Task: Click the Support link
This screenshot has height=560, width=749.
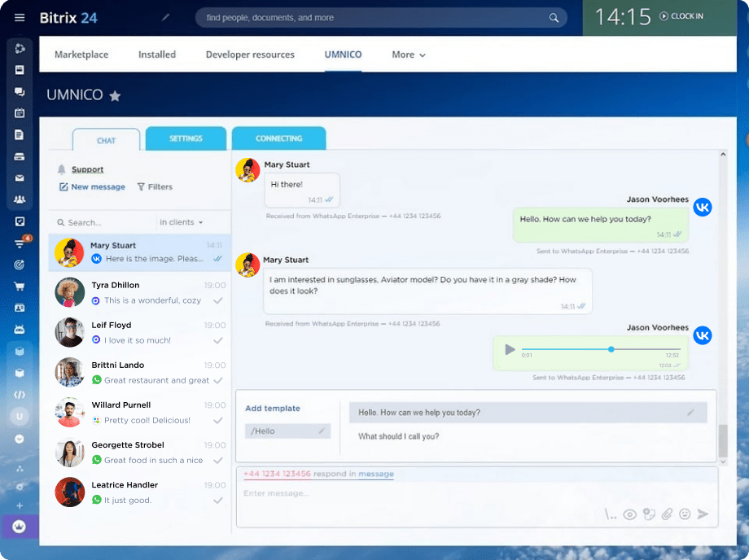Action: pyautogui.click(x=87, y=169)
